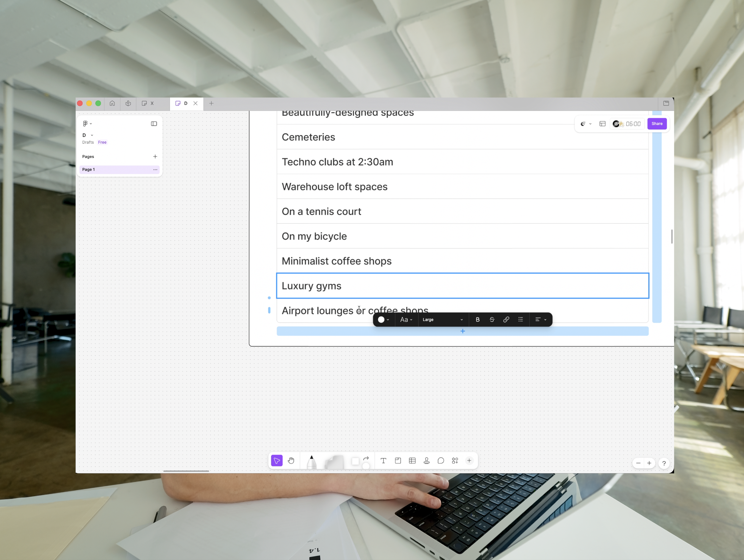Go to the Home tab icon

tap(112, 103)
